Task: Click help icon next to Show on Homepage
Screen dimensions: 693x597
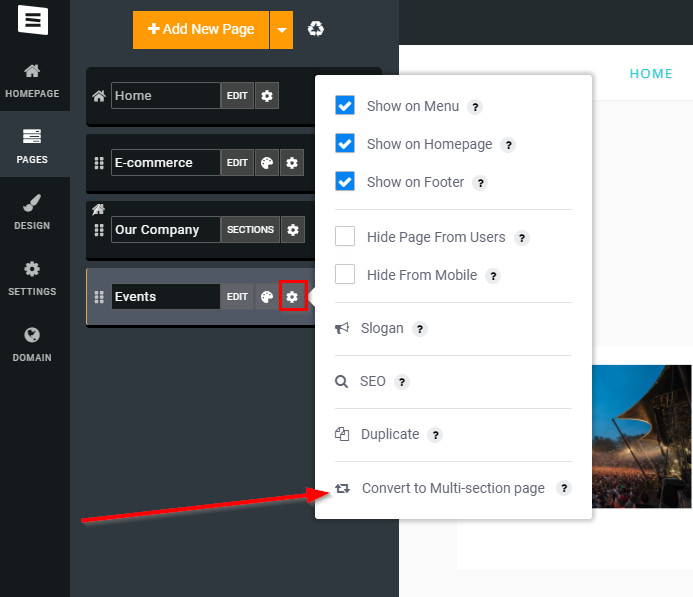Action: pyautogui.click(x=508, y=145)
